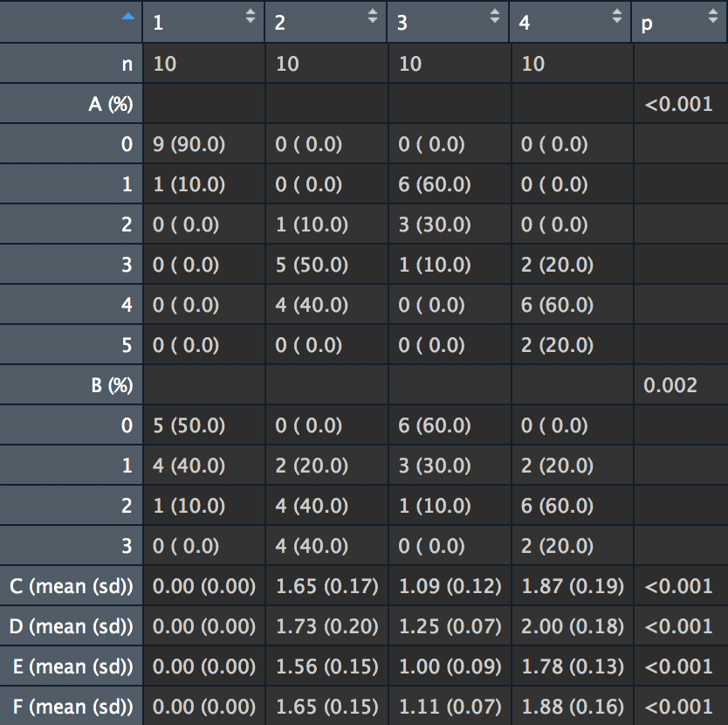The width and height of the screenshot is (728, 725).
Task: Select '6 (60.0)' in A row 4
Action: (x=573, y=304)
